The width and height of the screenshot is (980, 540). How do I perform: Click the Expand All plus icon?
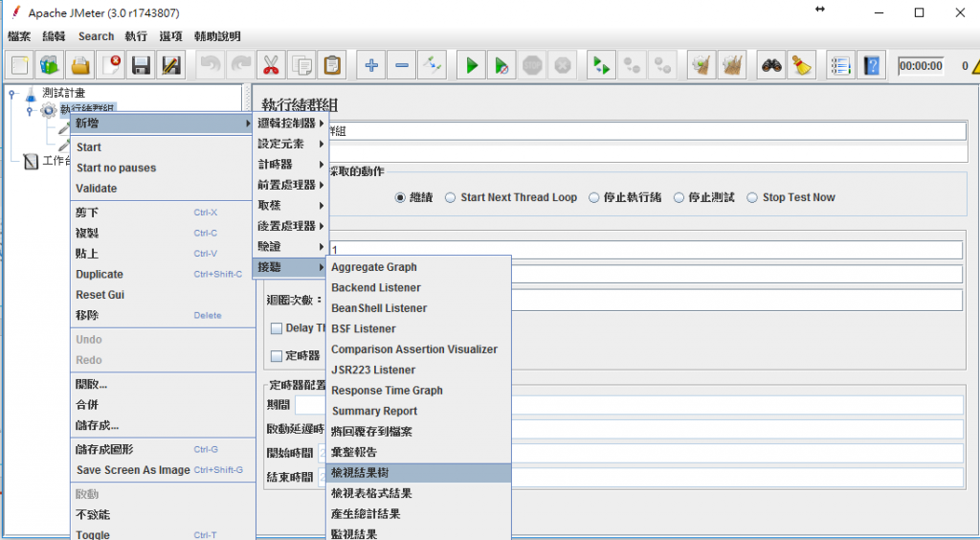[371, 65]
